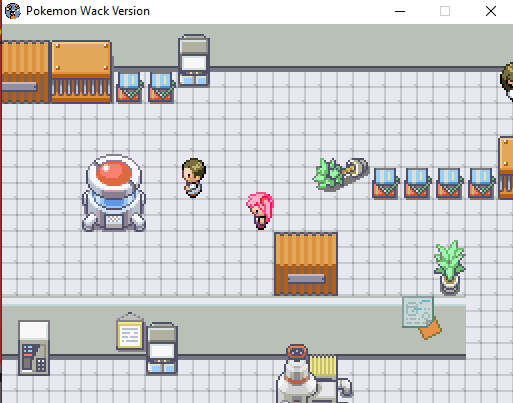Click the PC terminal on the top wall
The image size is (513, 403).
point(194,60)
